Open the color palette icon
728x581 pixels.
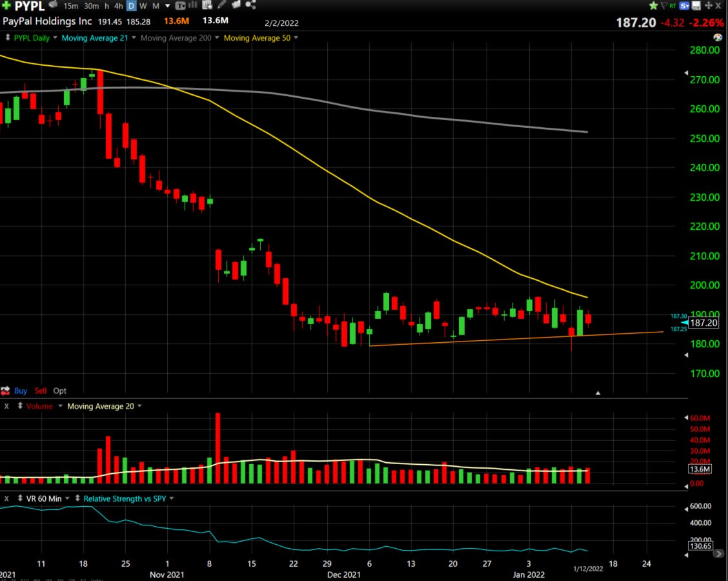coord(718,37)
